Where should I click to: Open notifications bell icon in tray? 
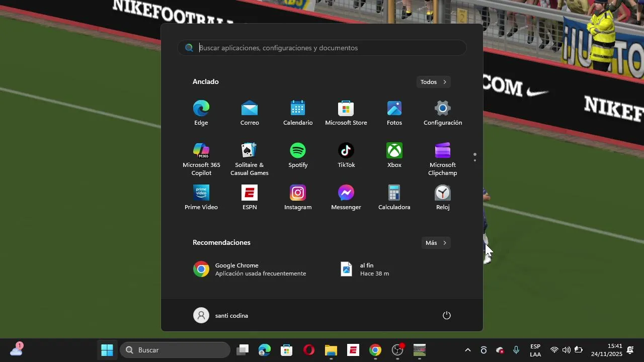(x=630, y=350)
